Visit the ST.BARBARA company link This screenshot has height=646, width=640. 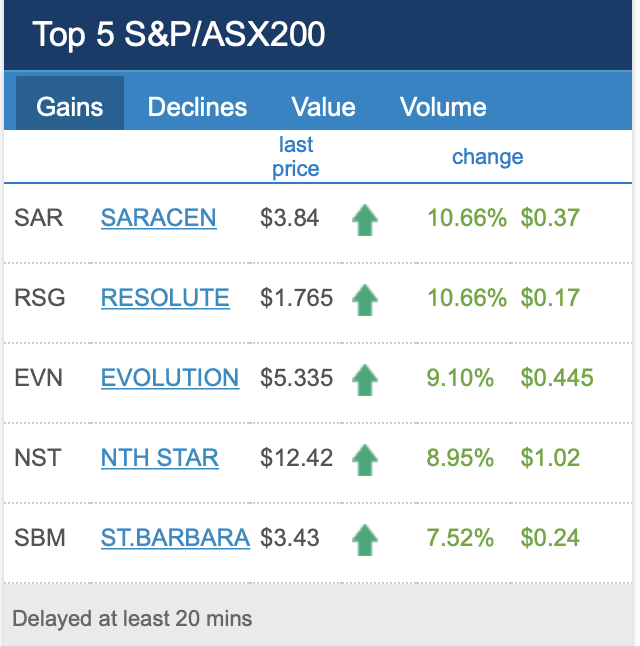pyautogui.click(x=175, y=538)
